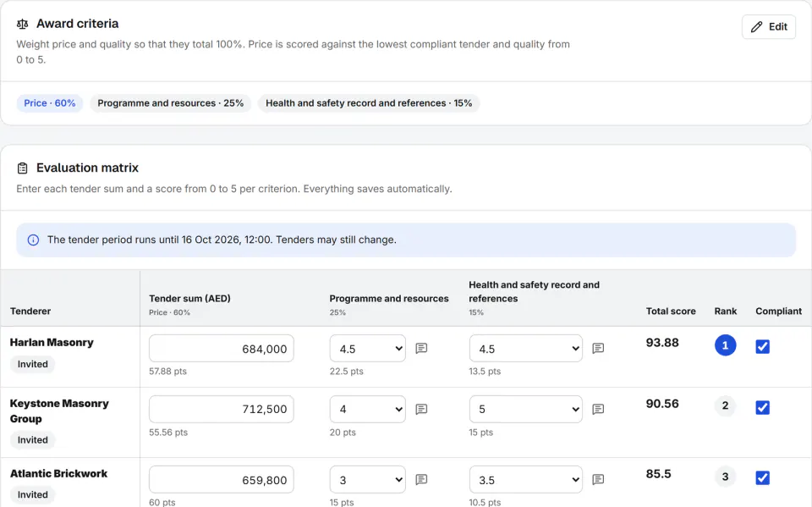Screen dimensions: 812x507
Task: Click the Award criteria heading
Action: [x=77, y=24]
